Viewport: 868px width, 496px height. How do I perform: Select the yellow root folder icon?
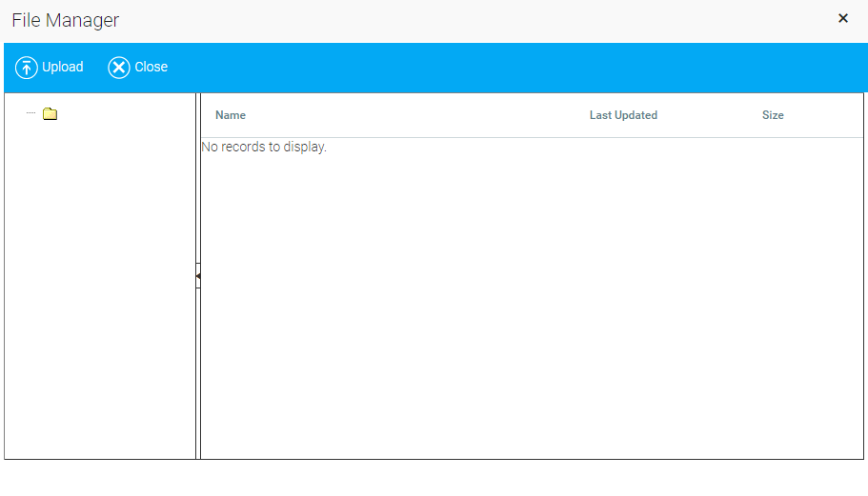[50, 114]
